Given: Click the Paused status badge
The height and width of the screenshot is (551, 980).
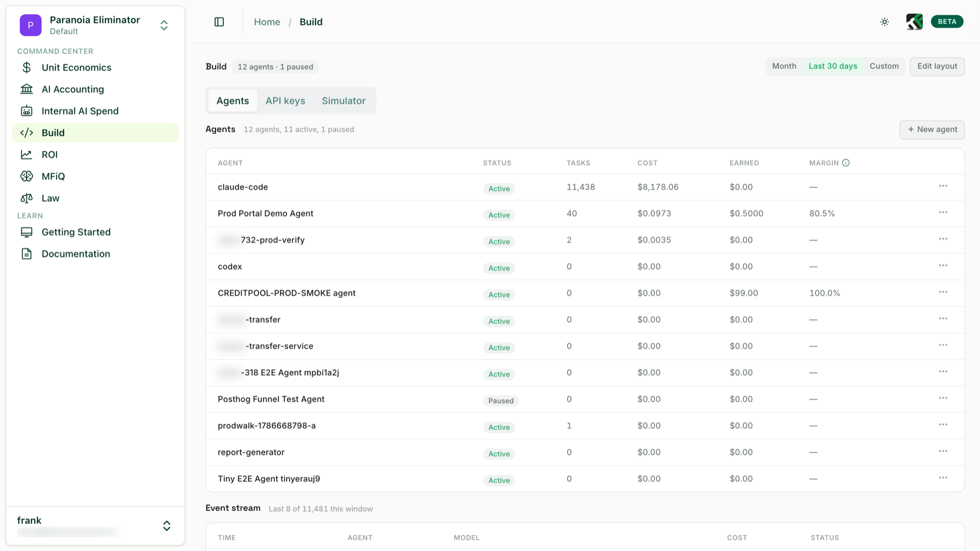Looking at the screenshot, I should coord(501,401).
